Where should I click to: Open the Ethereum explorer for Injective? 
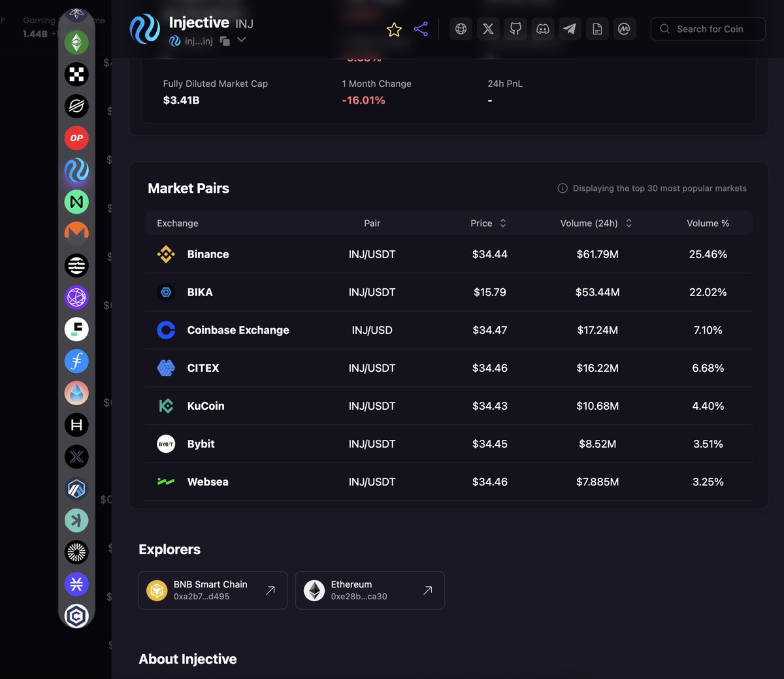coord(370,590)
